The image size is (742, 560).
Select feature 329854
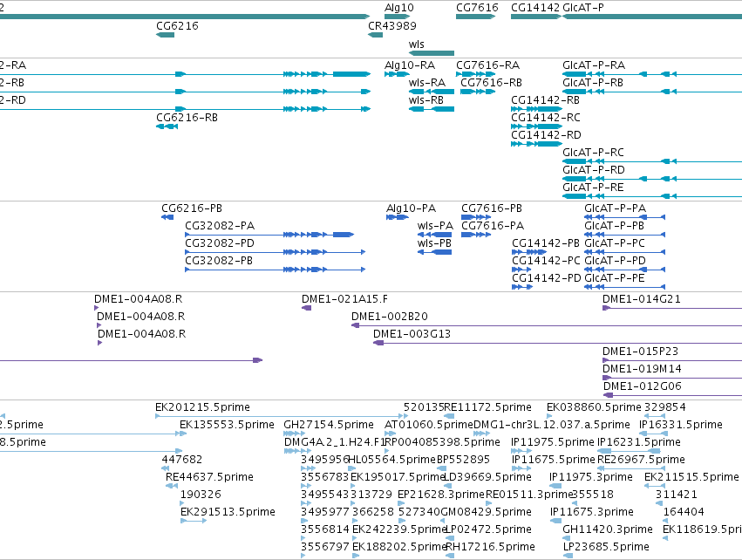pyautogui.click(x=665, y=407)
